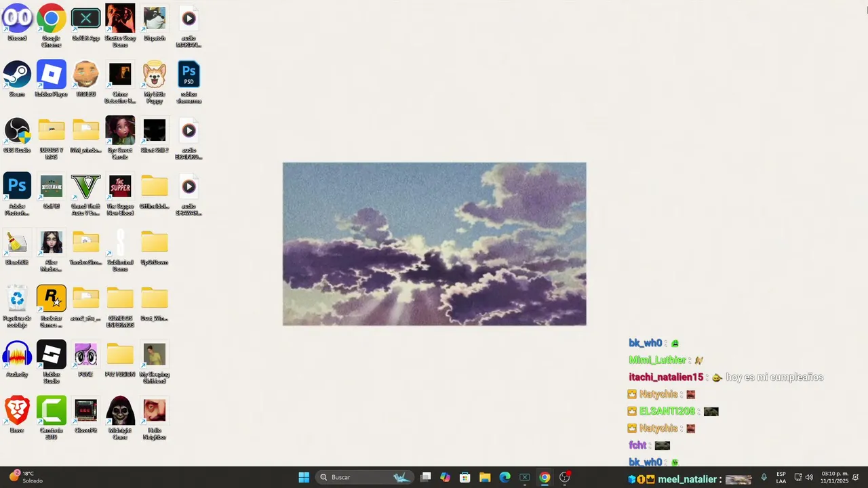The height and width of the screenshot is (488, 868).
Task: Open the ESP LAA language switcher
Action: (x=781, y=477)
